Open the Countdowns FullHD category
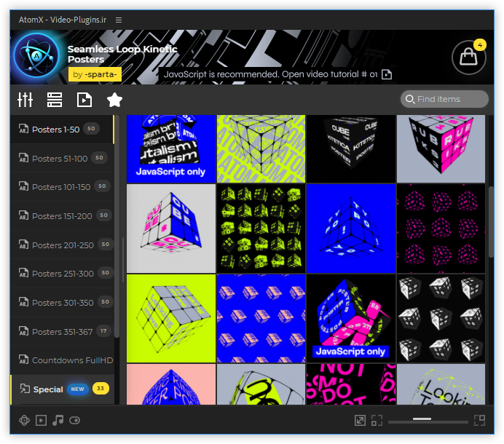The image size is (504, 444). [63, 360]
